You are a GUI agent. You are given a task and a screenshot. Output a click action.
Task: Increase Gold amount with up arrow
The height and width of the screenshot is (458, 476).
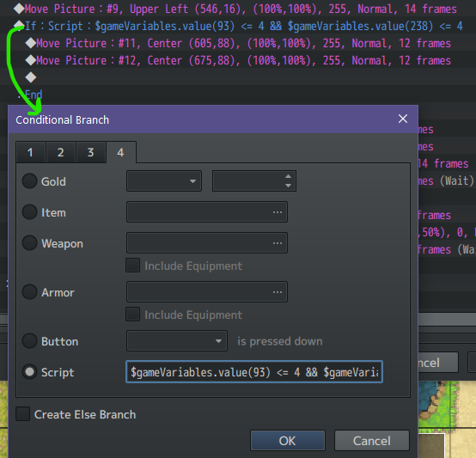(288, 176)
